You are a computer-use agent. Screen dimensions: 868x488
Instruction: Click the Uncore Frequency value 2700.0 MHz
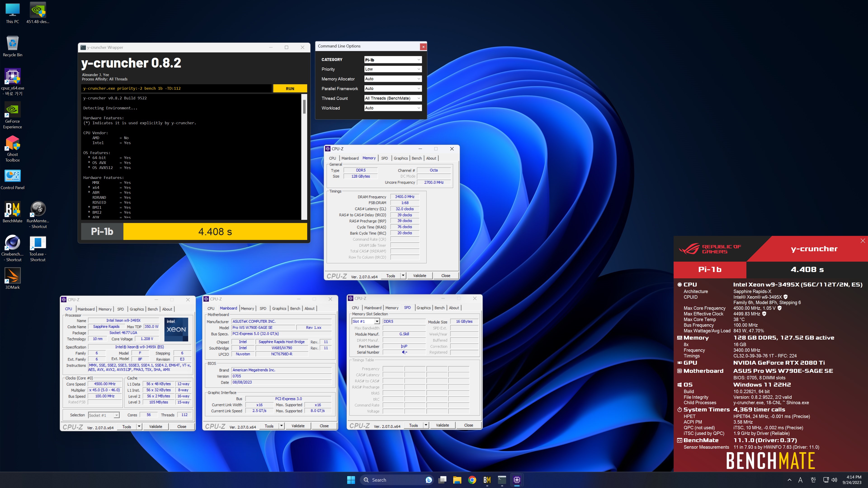[434, 182]
